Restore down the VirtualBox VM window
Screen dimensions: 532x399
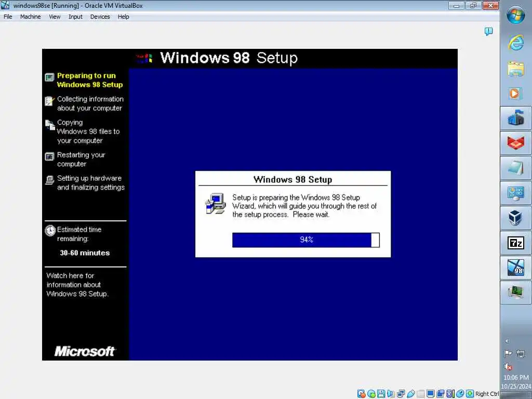tap(473, 5)
